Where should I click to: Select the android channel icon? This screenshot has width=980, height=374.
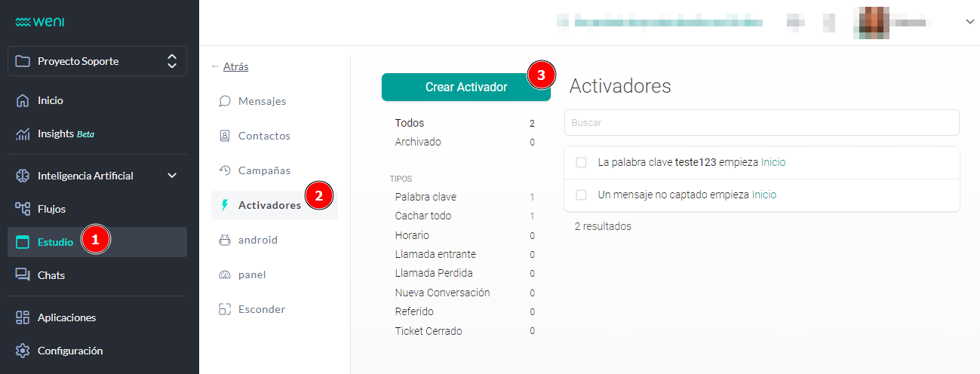225,240
